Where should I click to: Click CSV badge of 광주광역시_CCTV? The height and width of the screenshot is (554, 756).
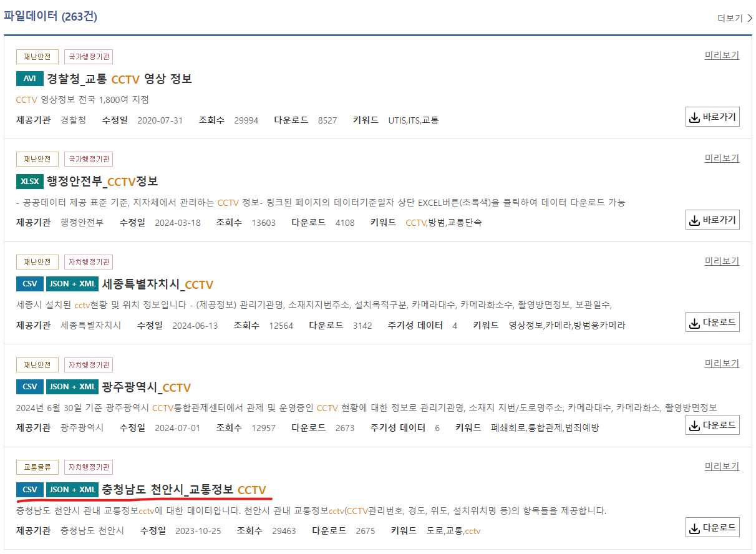[30, 387]
